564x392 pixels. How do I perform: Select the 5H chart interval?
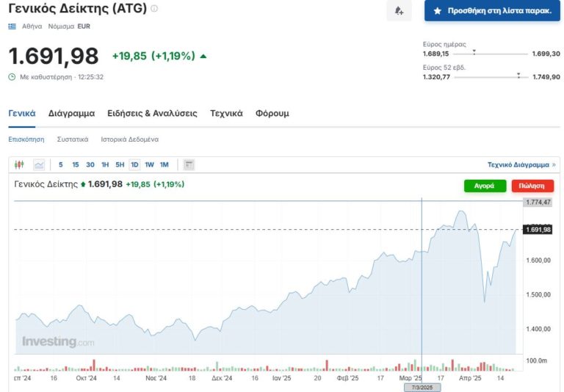[x=120, y=164]
